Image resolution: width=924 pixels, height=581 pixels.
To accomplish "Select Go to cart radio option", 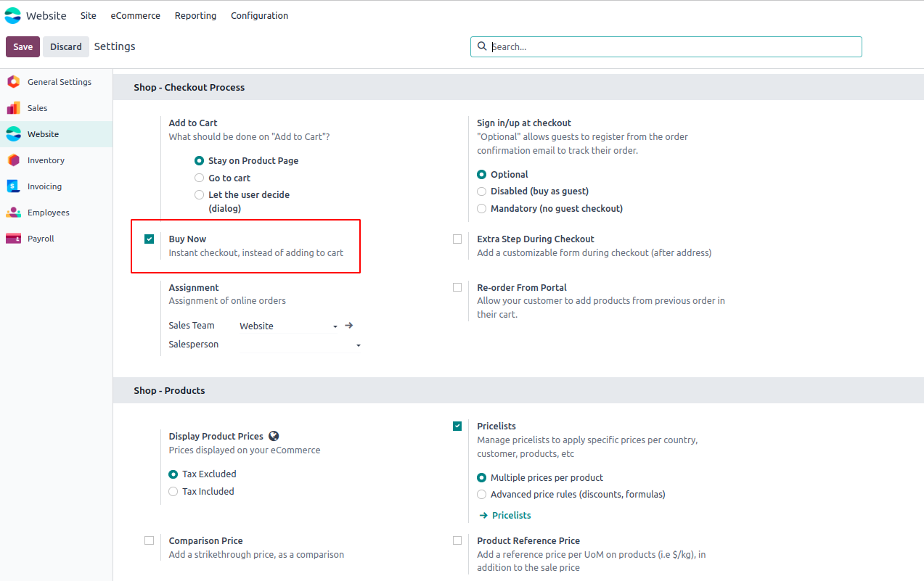I will coord(199,178).
